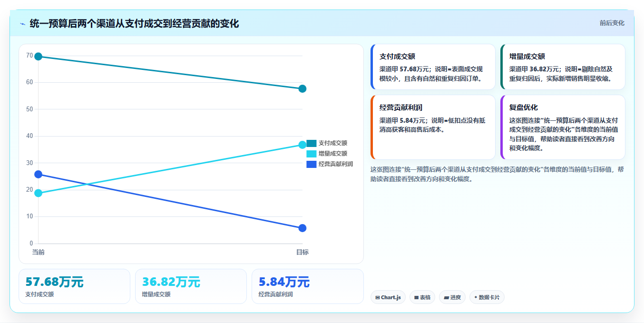Click the 前后变化 label in header

[x=612, y=23]
